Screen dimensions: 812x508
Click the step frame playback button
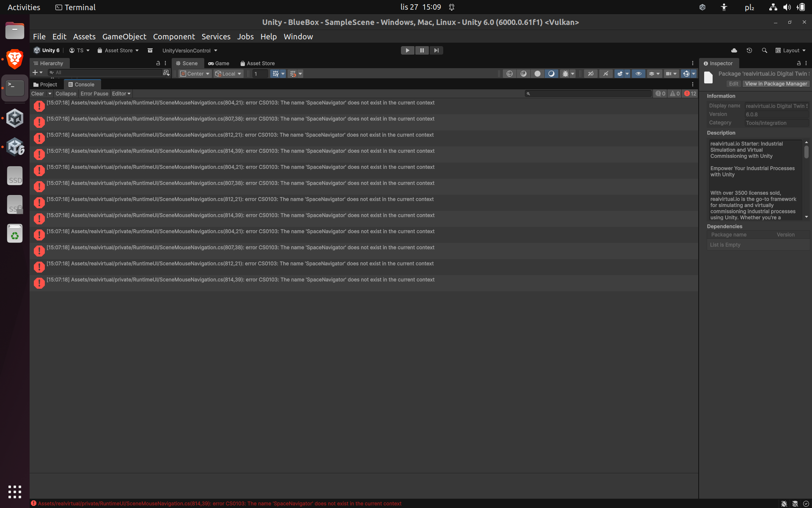436,50
